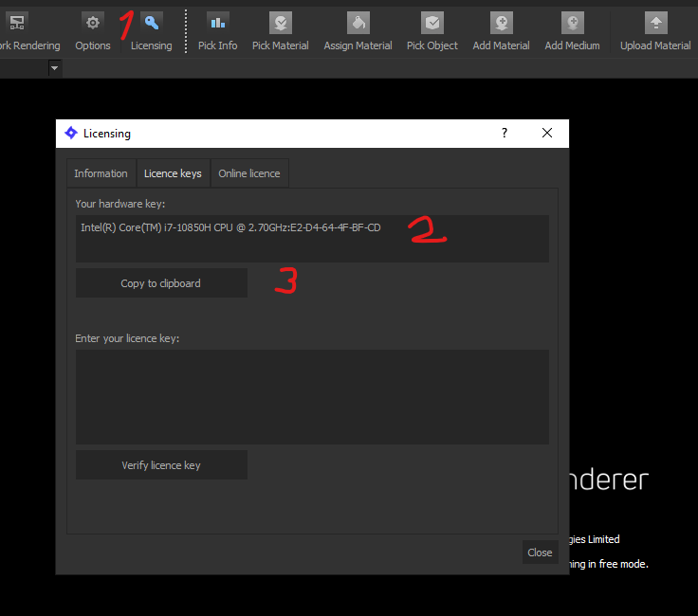Open the Upload Material tool
This screenshot has height=616, width=698.
click(655, 24)
